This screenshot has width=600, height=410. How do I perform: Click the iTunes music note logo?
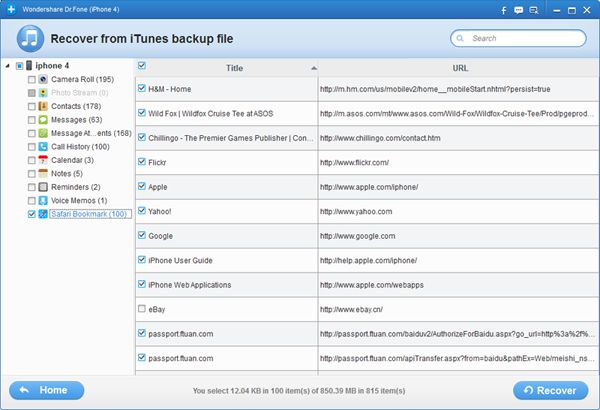click(30, 39)
